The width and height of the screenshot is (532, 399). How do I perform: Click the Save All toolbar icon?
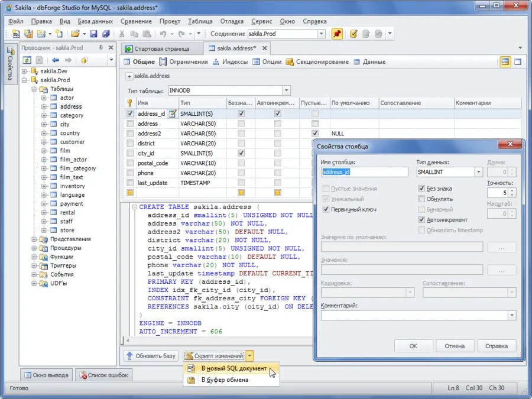[106, 34]
